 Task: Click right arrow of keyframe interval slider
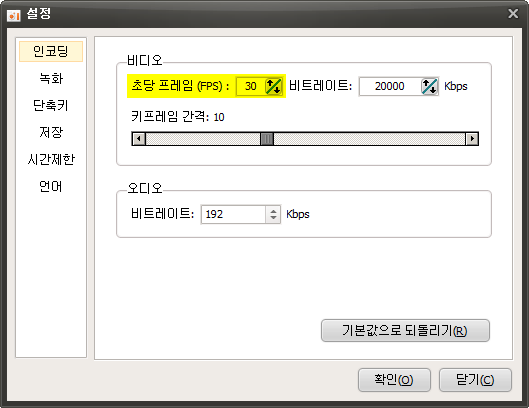472,139
